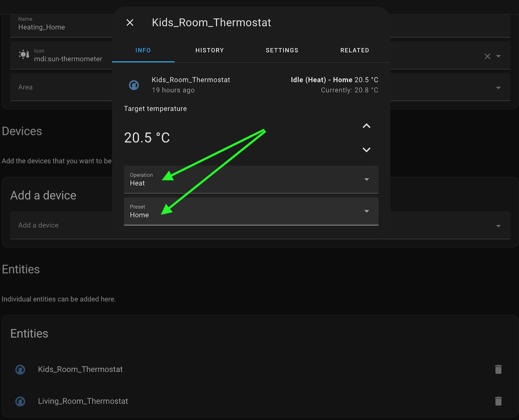Open the Area selection dropdown
Screen dimensions: 519x420
(498, 87)
